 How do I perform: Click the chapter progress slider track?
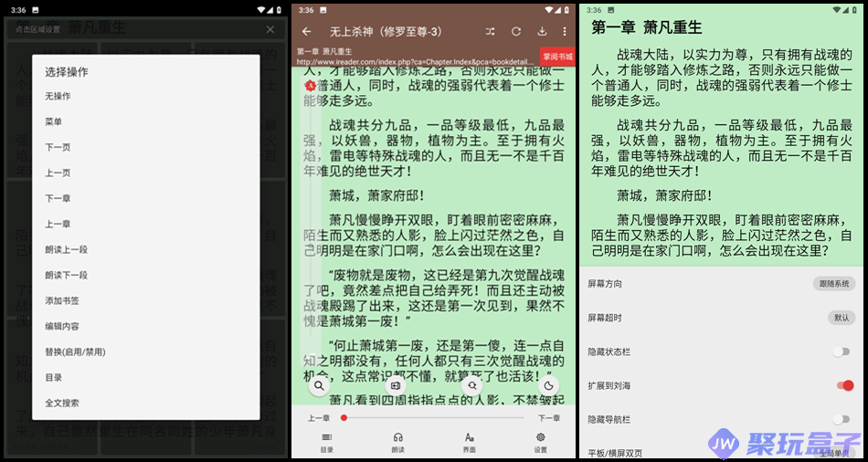[x=433, y=418]
